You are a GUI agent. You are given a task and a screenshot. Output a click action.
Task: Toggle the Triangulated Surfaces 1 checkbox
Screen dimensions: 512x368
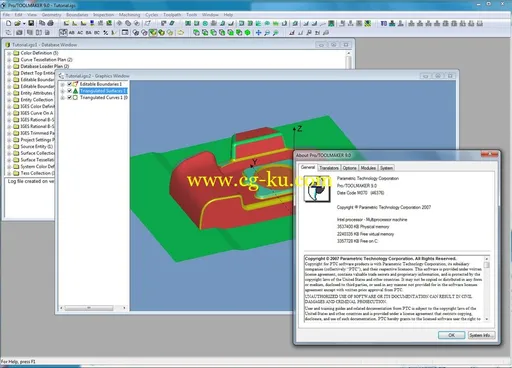69,91
